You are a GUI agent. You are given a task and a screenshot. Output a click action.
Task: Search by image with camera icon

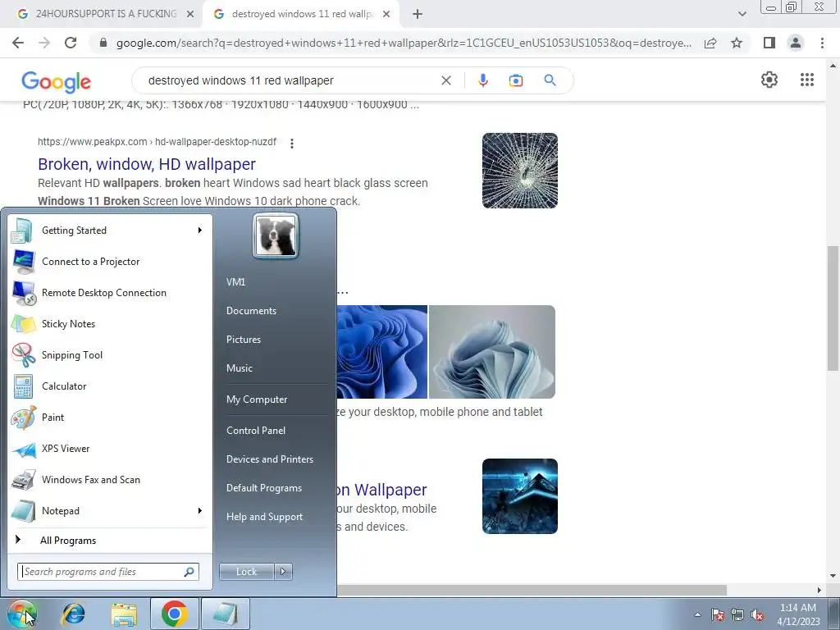[x=515, y=81]
